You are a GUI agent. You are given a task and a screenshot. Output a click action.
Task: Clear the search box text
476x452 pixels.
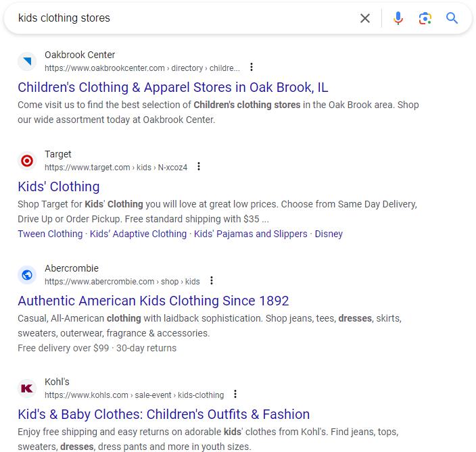[365, 18]
